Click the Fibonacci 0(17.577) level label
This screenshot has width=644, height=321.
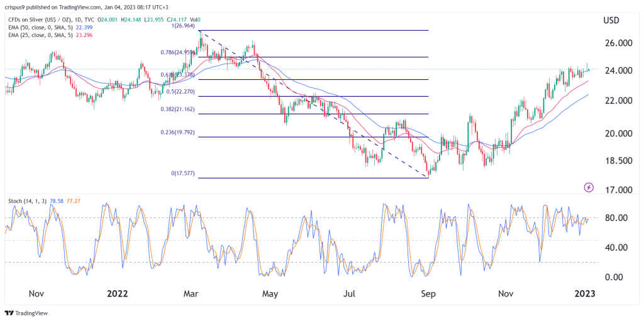[x=184, y=173]
